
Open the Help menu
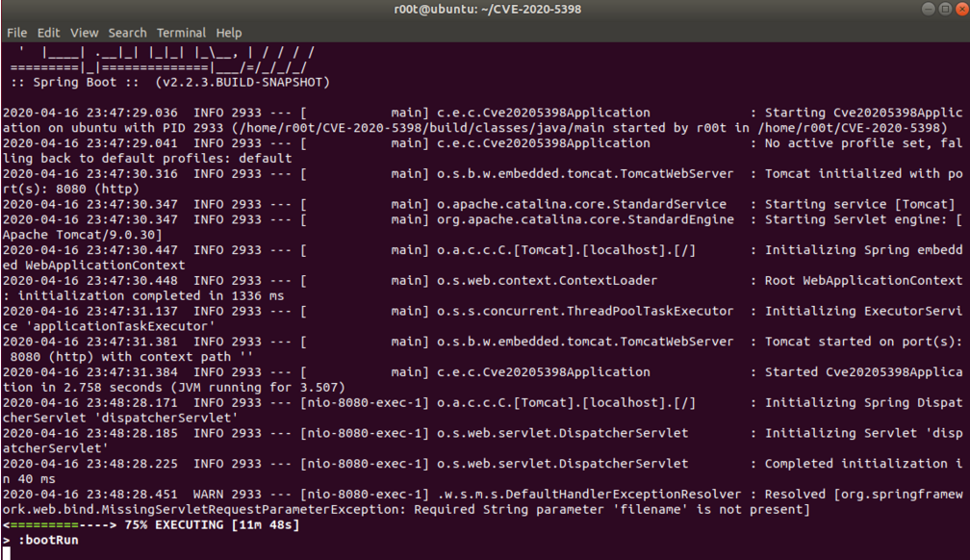click(229, 33)
